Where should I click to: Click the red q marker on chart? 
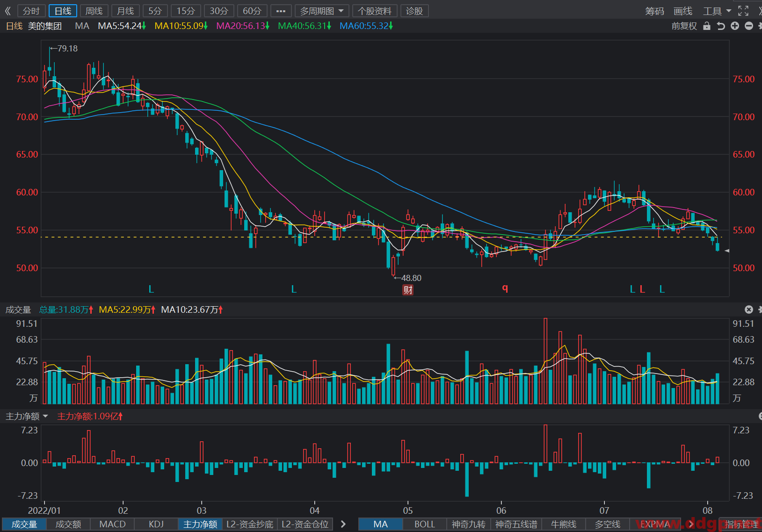[x=505, y=288]
